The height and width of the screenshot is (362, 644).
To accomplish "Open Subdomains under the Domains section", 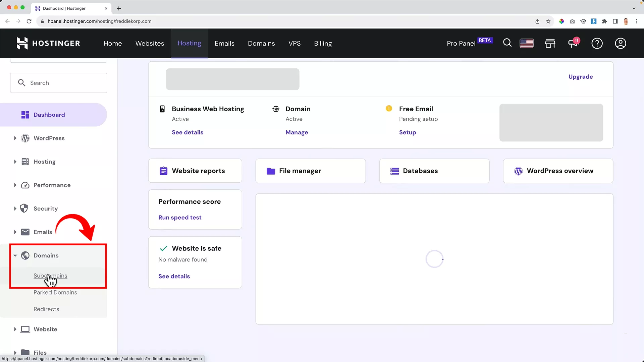I will (50, 276).
